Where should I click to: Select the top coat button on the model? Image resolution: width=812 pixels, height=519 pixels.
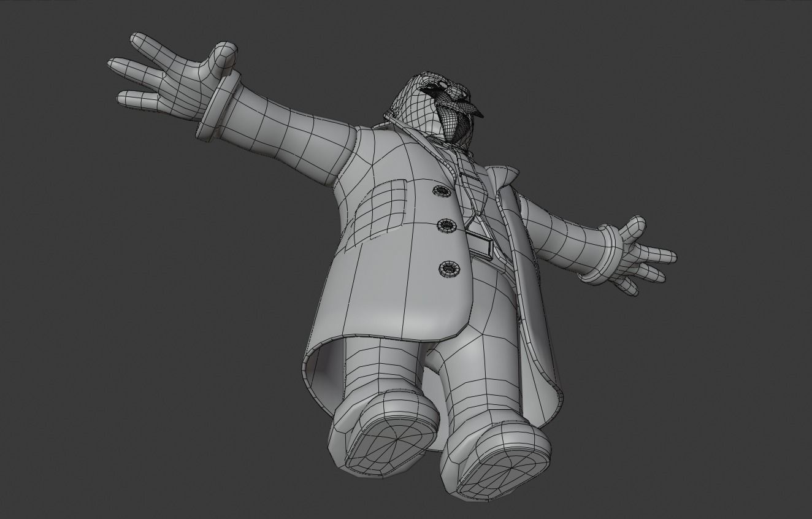tap(441, 191)
